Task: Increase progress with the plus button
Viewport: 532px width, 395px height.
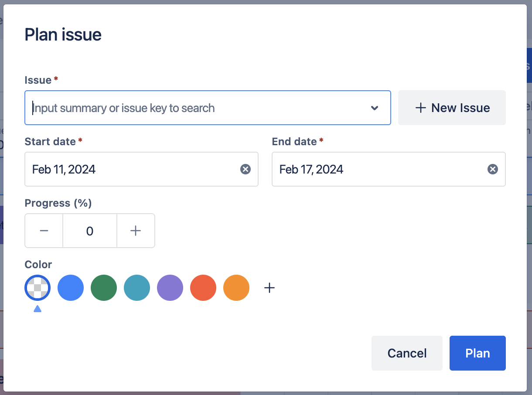Action: (136, 231)
